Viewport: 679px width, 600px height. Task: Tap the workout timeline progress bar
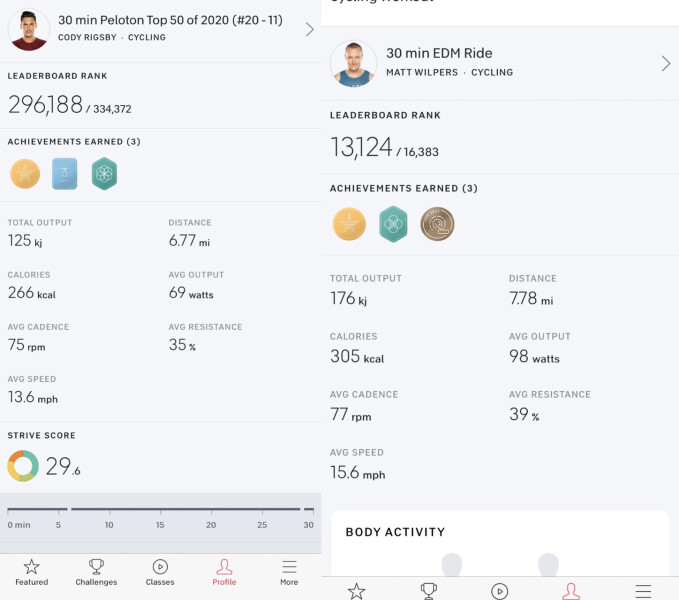point(160,509)
